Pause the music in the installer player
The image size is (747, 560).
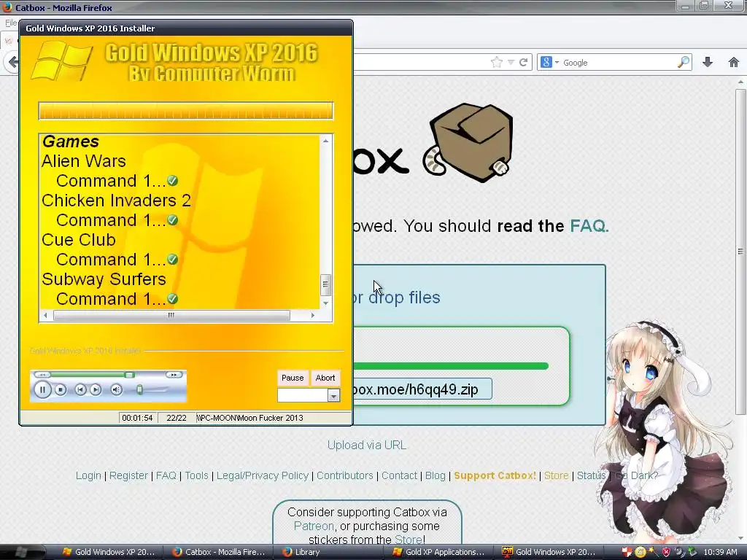point(42,390)
